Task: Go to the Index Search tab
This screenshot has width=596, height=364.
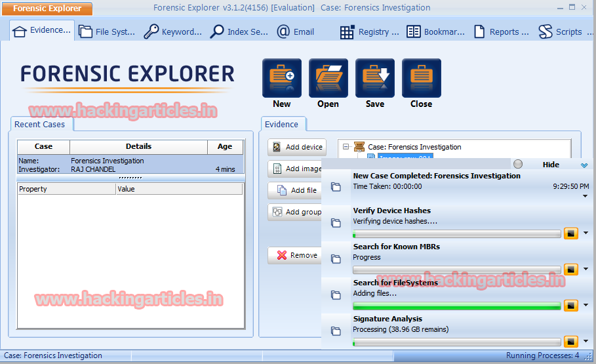Action: click(x=239, y=31)
